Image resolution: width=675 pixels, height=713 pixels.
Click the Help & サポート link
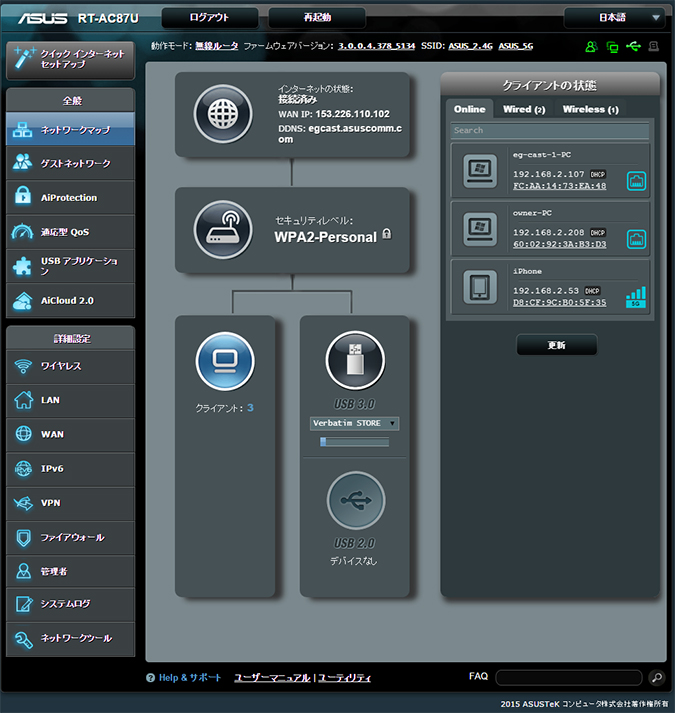click(x=190, y=678)
